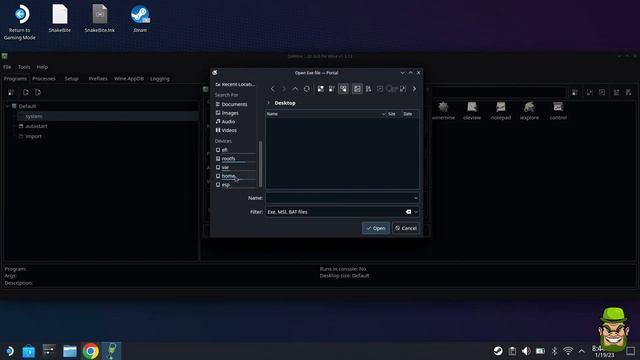640x360 pixels.
Task: Switch to the Programs tab
Action: (x=15, y=79)
